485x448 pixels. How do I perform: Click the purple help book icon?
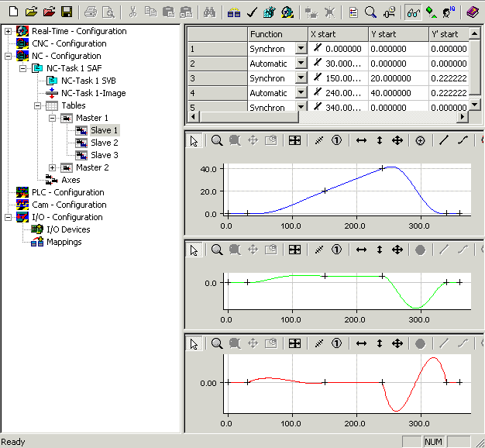[x=473, y=12]
